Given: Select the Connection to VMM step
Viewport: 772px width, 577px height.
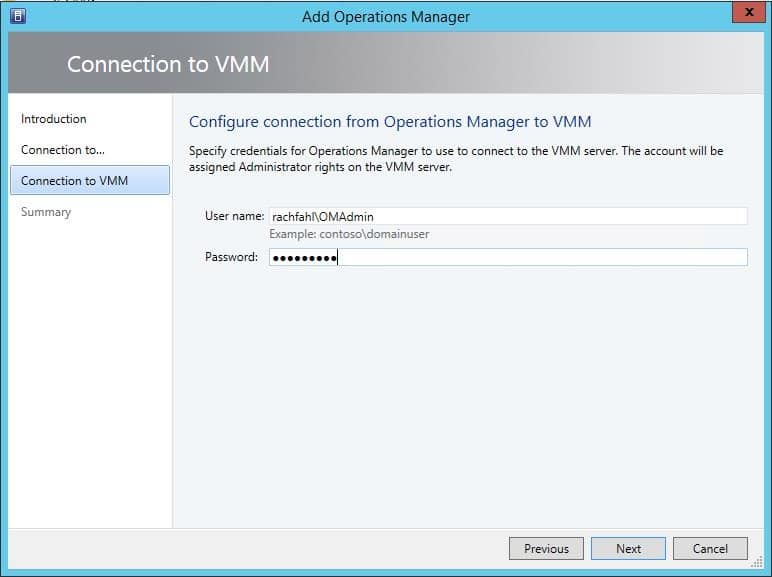Looking at the screenshot, I should click(x=90, y=181).
